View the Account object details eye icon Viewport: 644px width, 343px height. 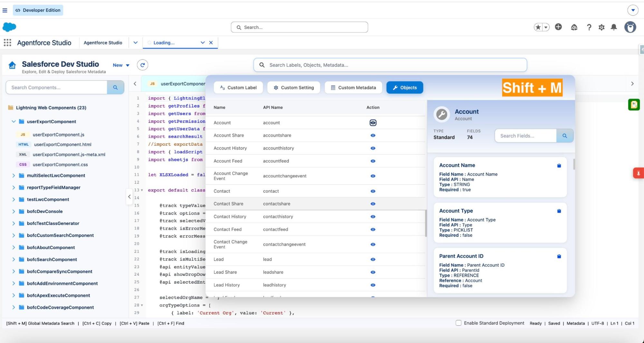[373, 123]
